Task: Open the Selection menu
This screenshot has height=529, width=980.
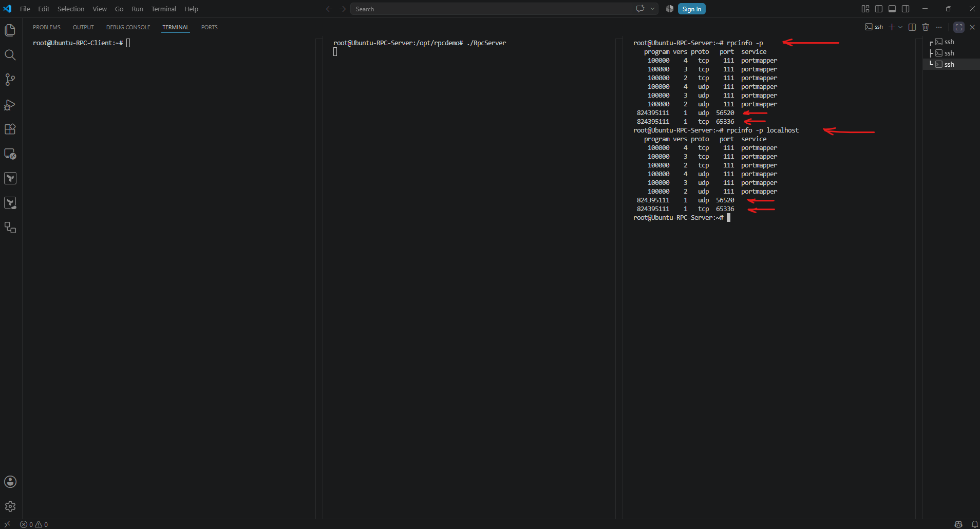Action: pos(71,9)
